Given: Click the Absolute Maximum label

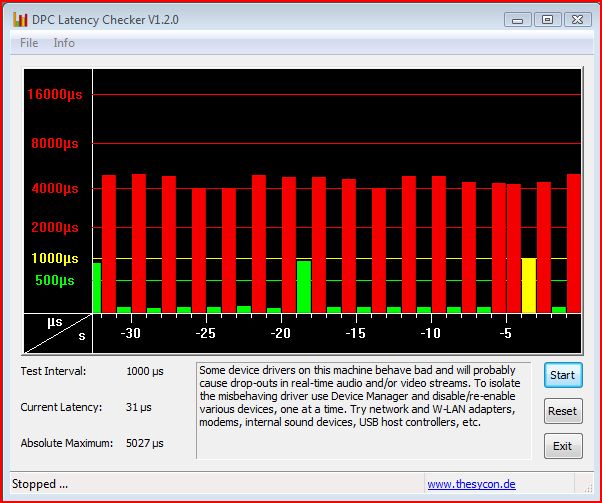Looking at the screenshot, I should (67, 443).
